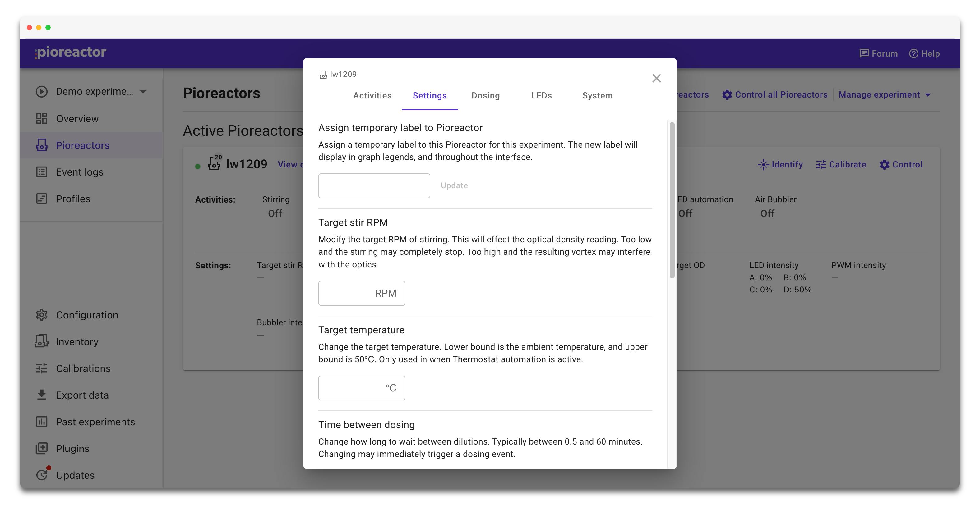Click the Help question mark icon
980x512 pixels.
913,54
